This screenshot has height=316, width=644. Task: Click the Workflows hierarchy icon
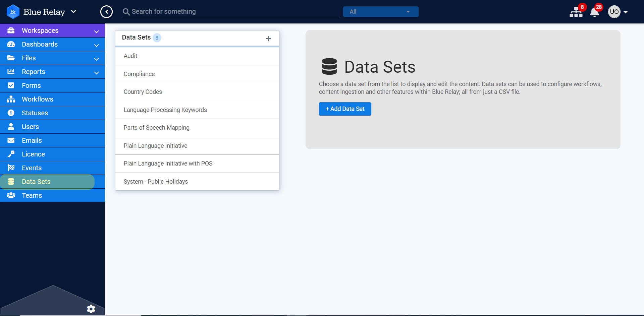point(11,99)
